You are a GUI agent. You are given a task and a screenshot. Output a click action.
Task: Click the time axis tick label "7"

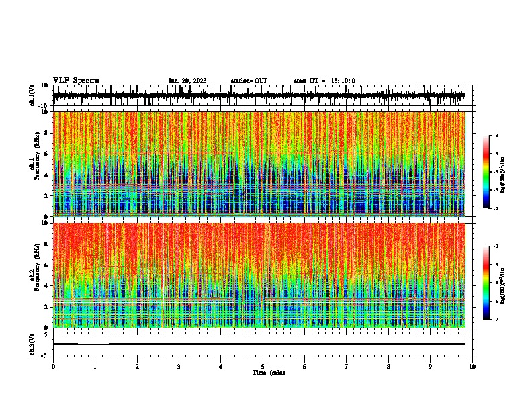[x=347, y=367]
